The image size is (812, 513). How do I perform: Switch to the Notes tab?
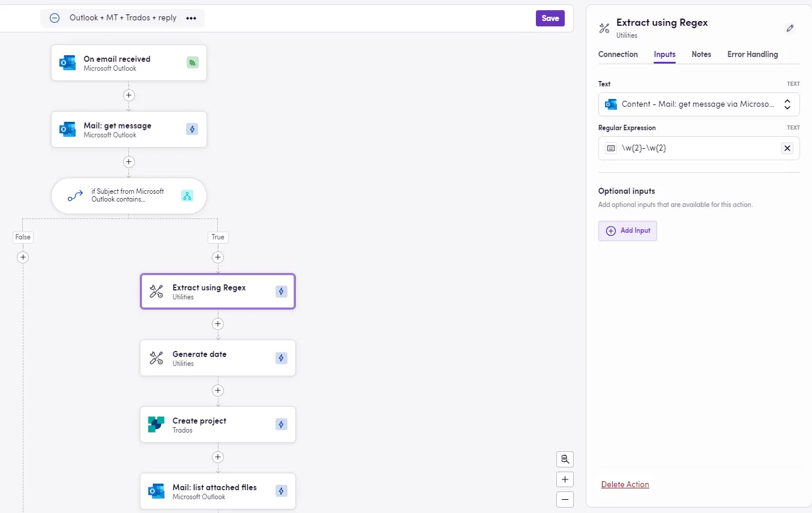[701, 54]
